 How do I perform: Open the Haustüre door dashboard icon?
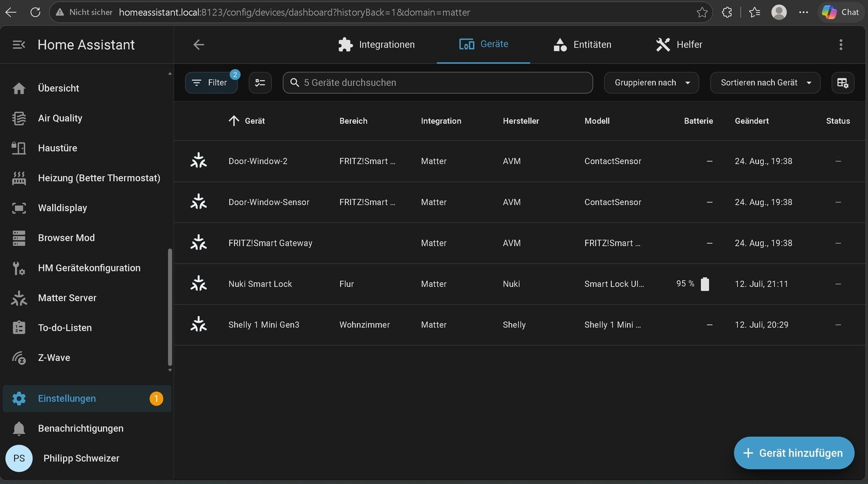coord(19,148)
